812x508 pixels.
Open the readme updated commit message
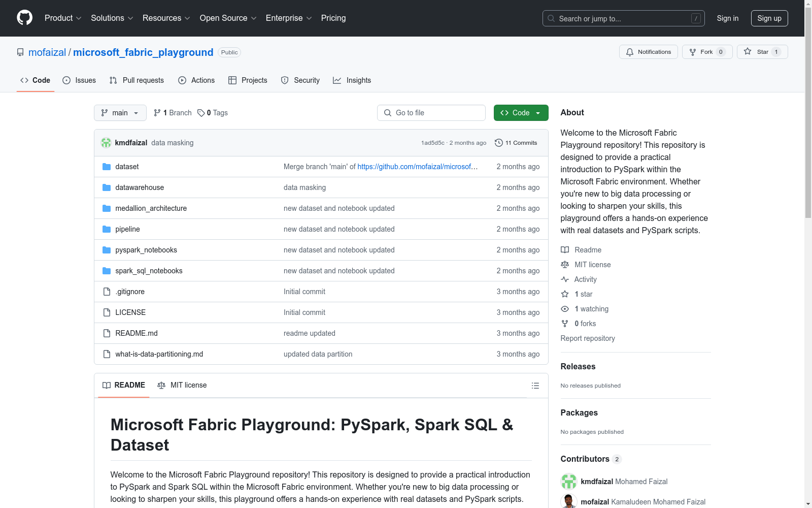[310, 333]
